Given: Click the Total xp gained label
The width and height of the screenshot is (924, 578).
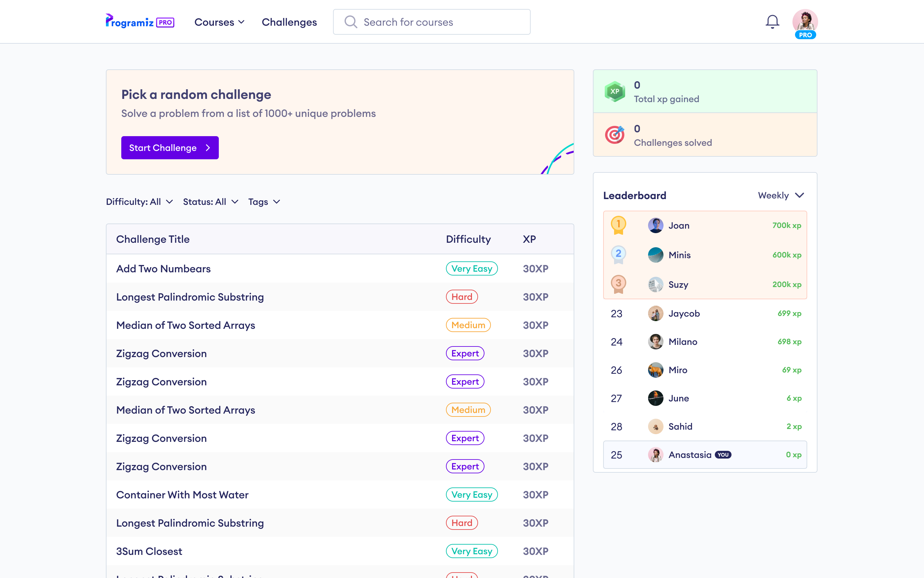Looking at the screenshot, I should coord(666,99).
